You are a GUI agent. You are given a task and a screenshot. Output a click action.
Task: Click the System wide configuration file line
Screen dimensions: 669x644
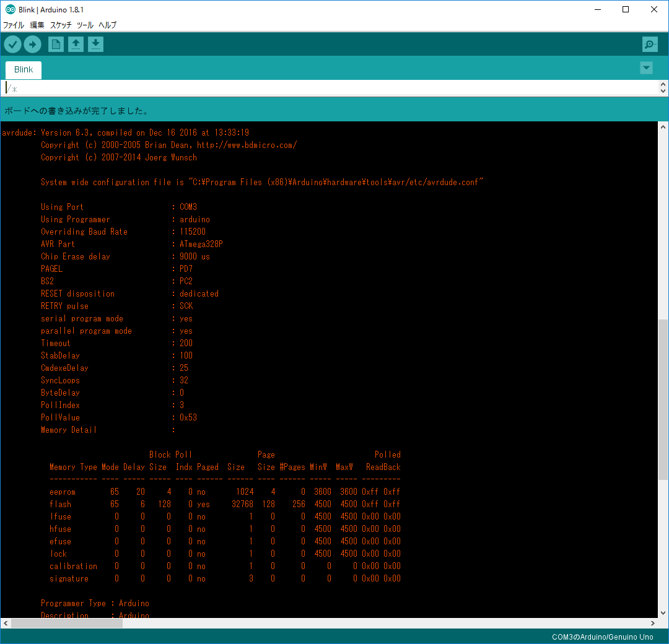[262, 182]
